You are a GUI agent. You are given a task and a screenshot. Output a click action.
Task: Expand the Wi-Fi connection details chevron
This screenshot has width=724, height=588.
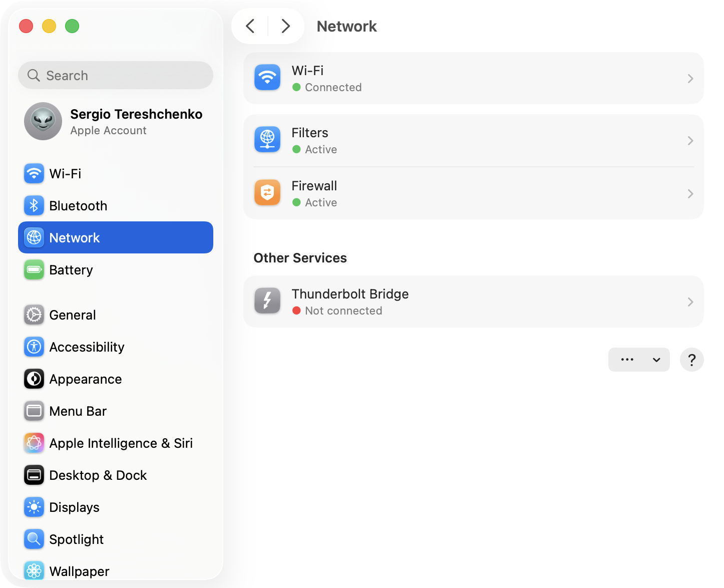pyautogui.click(x=690, y=79)
